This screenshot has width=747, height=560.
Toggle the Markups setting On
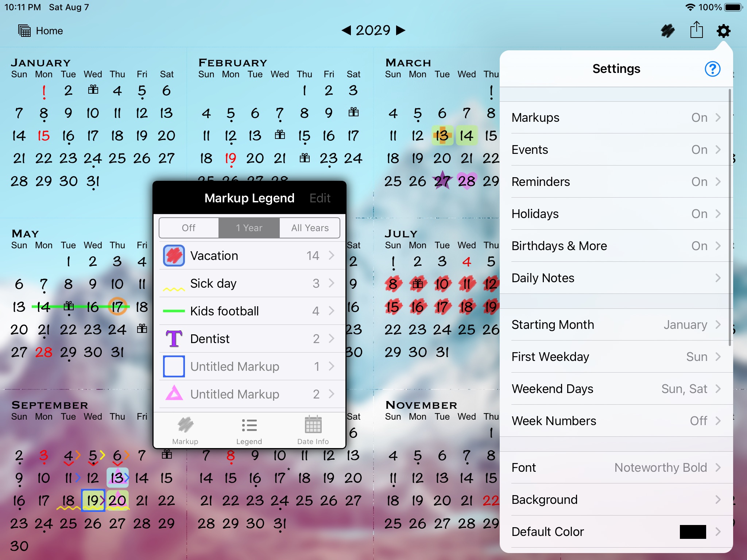[x=616, y=118]
